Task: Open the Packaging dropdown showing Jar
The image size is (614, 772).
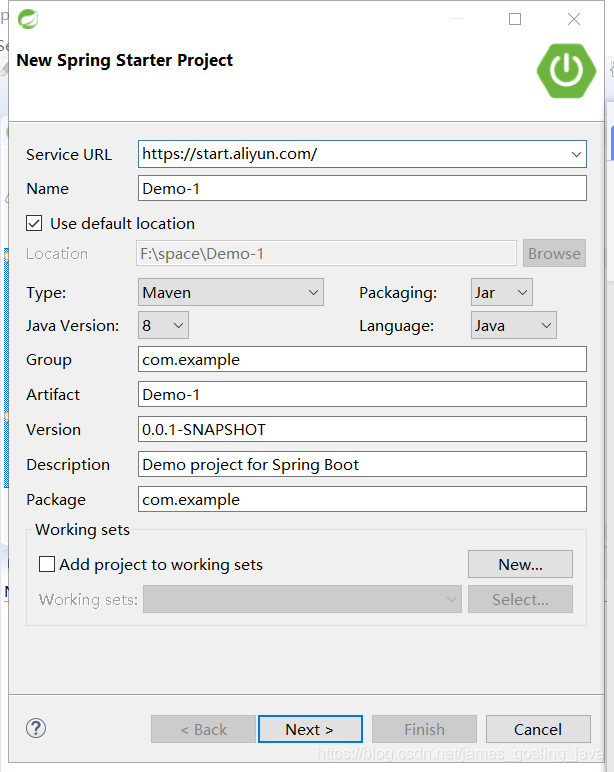Action: pos(501,292)
